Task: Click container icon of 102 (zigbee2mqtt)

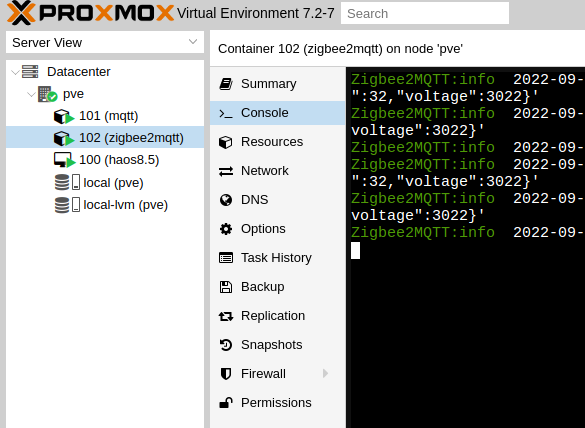Action: pyautogui.click(x=64, y=138)
